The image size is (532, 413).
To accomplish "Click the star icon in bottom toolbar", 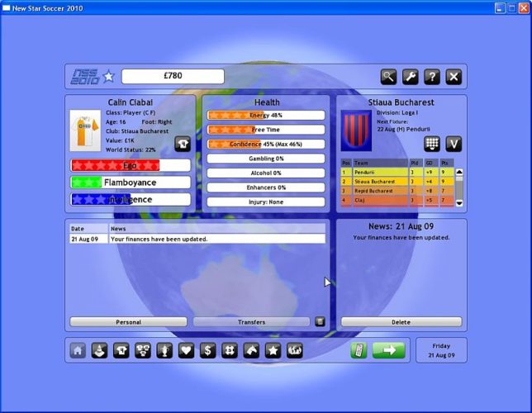I will pyautogui.click(x=273, y=350).
